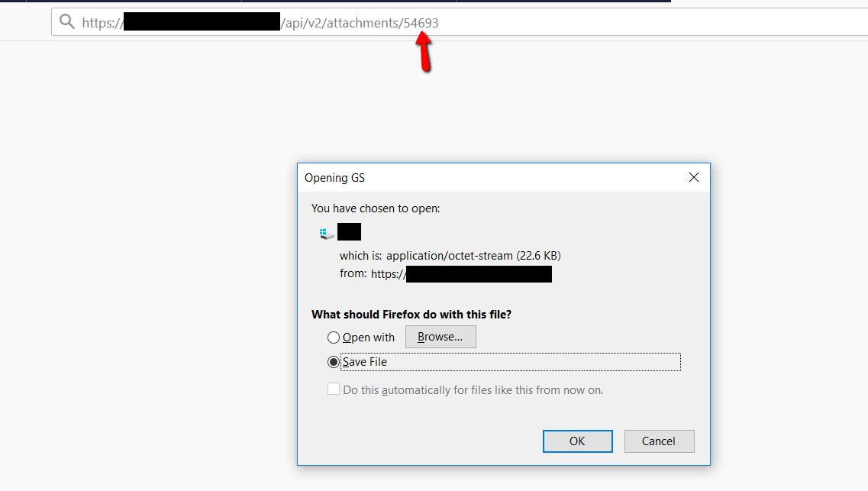Cancel the file download dialog
This screenshot has height=491, width=868.
coord(659,441)
